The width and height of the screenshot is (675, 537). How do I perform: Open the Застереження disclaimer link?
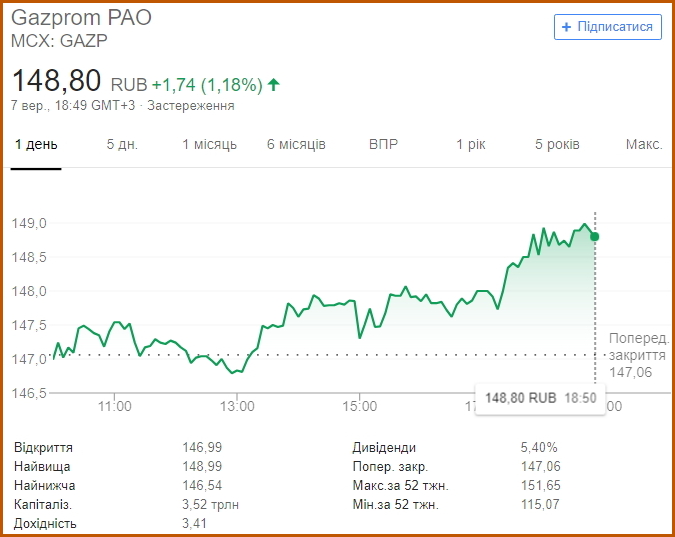click(x=191, y=106)
